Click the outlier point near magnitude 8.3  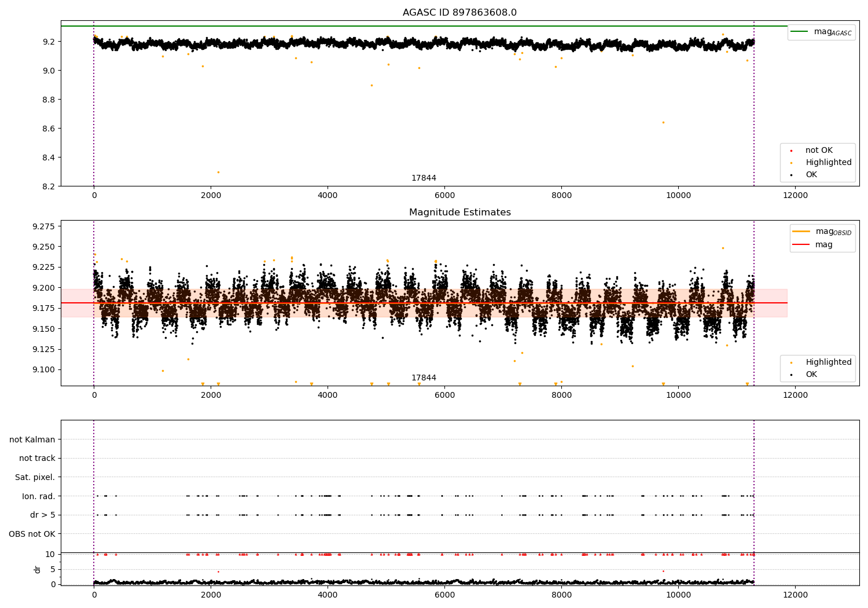point(218,172)
